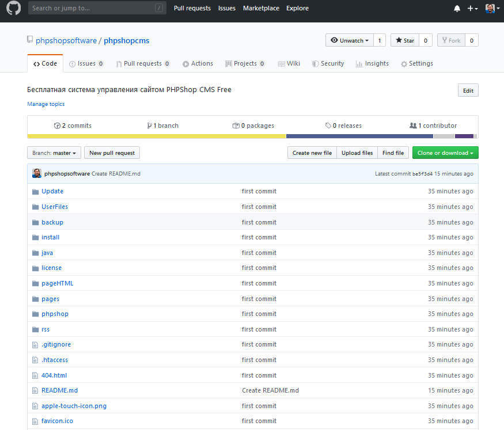Open Explore in top navigation

pos(297,9)
